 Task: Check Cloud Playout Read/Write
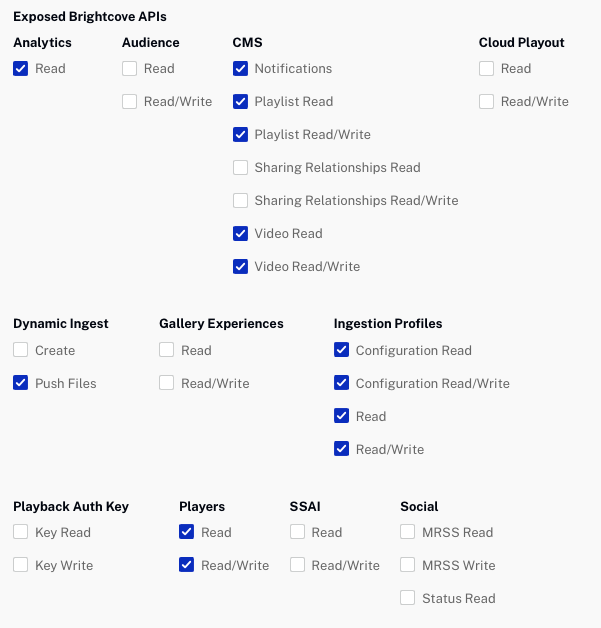(x=487, y=102)
